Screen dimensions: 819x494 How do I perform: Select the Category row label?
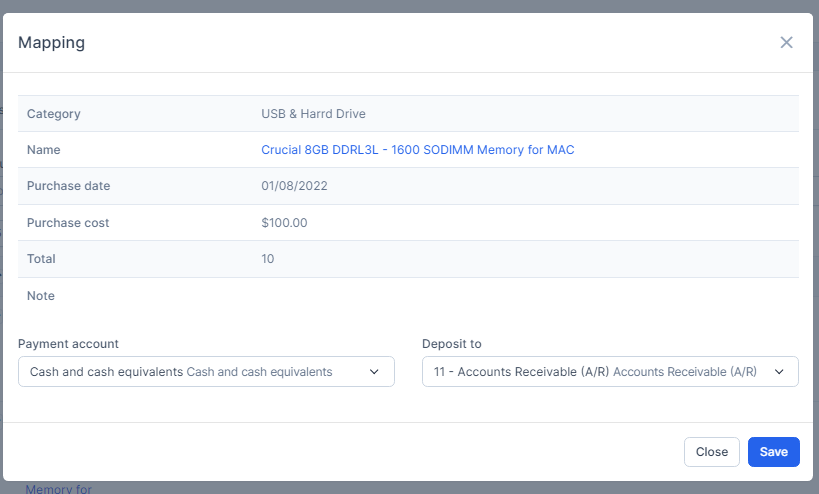click(x=53, y=114)
